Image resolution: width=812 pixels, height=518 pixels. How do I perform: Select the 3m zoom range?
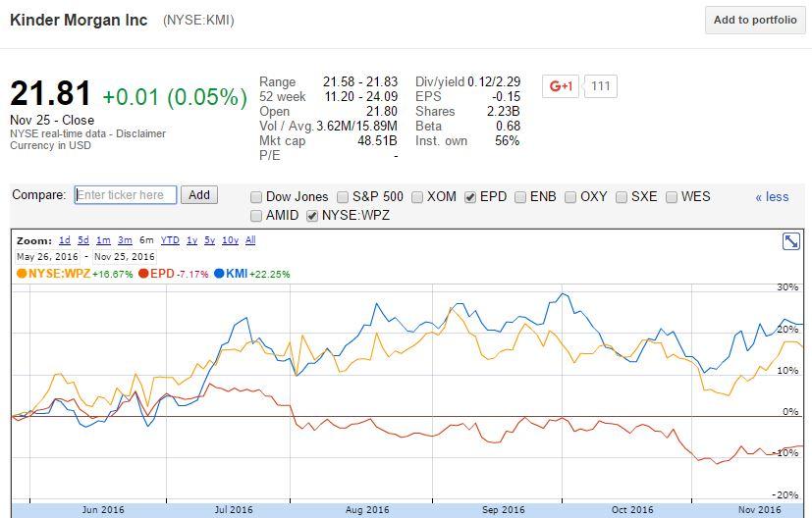(125, 240)
